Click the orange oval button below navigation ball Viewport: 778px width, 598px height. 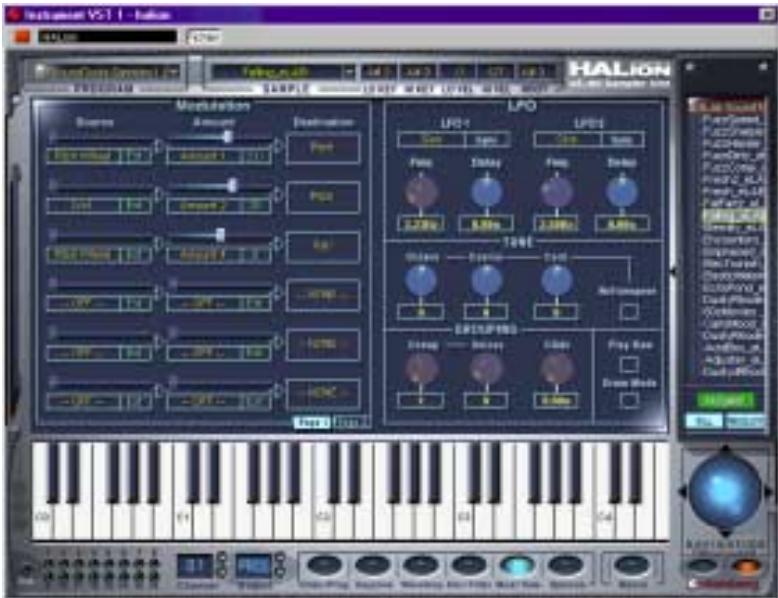click(747, 566)
